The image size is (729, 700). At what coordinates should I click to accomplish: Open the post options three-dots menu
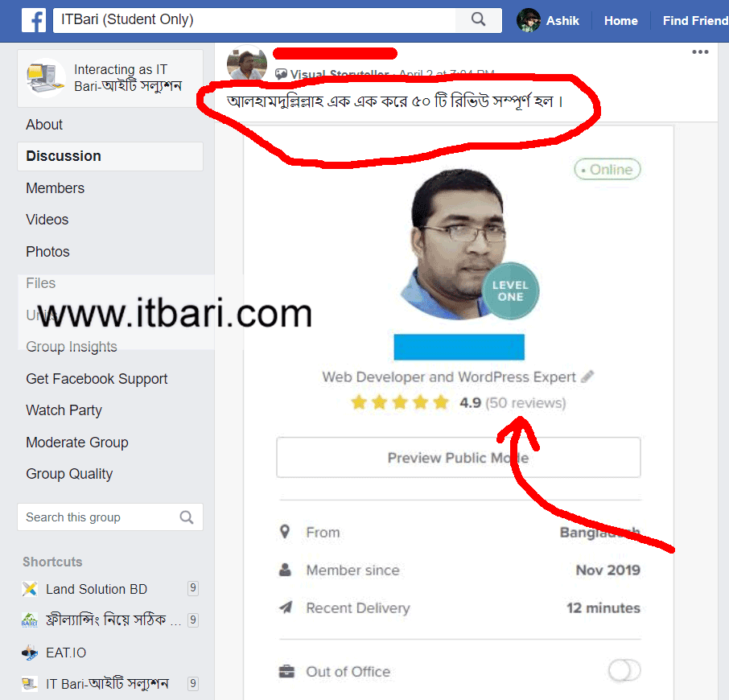(x=700, y=52)
